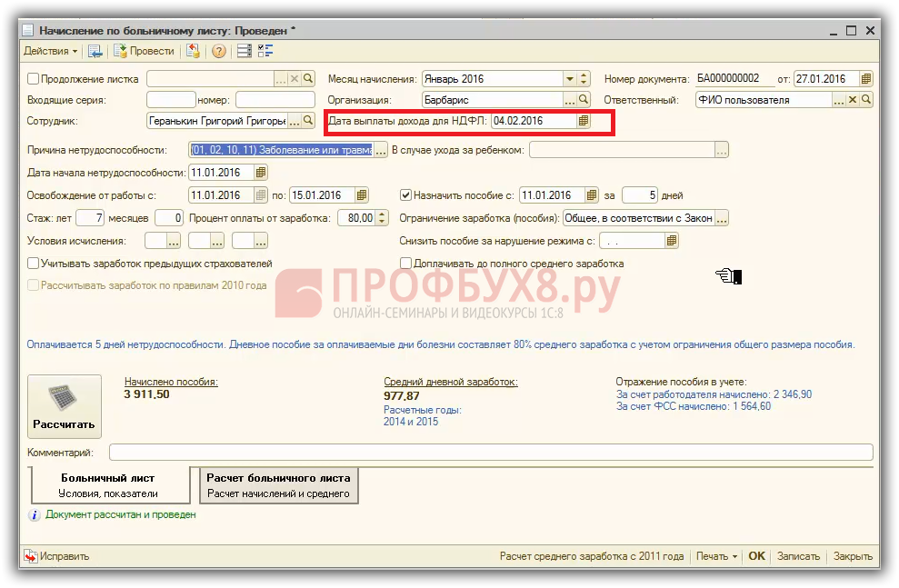
Task: Uncheck the Назначить пособие с checkbox
Action: [x=406, y=195]
